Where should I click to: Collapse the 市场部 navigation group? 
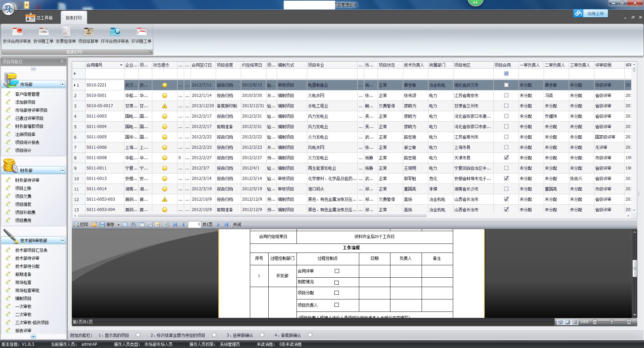62,84
